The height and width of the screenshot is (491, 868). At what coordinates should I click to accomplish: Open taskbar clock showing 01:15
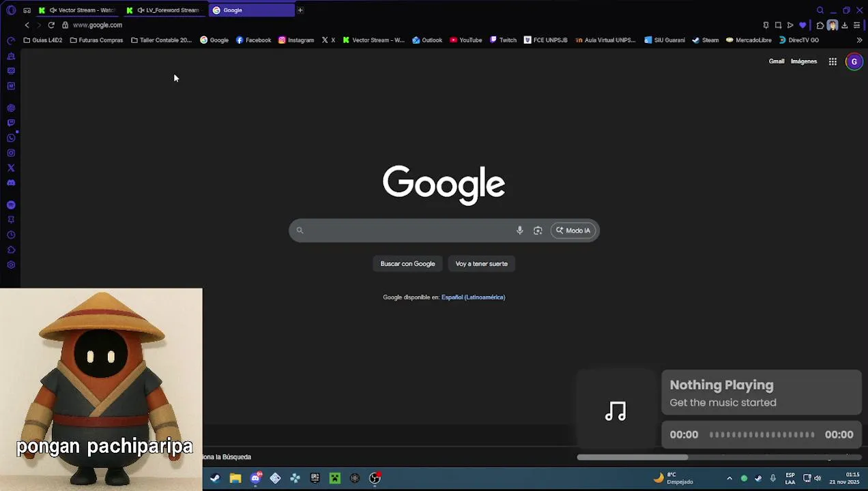coord(845,478)
